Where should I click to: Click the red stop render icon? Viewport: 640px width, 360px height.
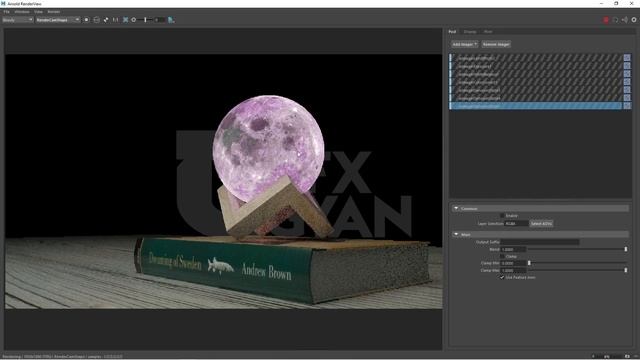tap(606, 20)
